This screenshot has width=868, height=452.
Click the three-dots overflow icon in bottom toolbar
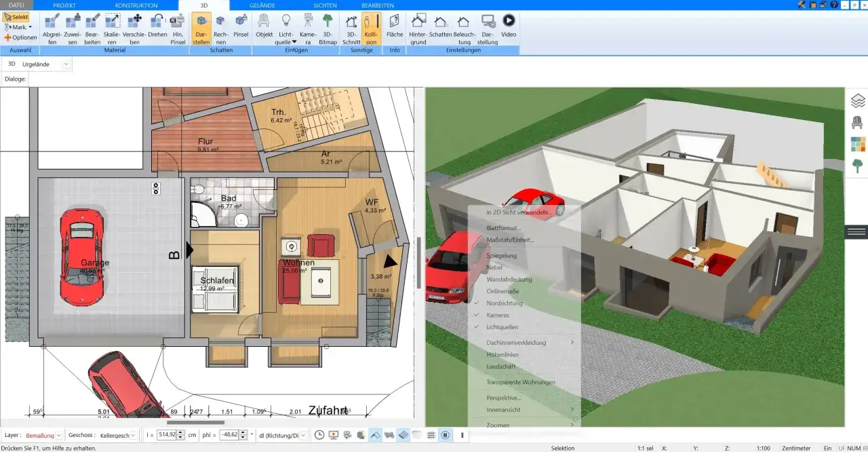[x=462, y=435]
